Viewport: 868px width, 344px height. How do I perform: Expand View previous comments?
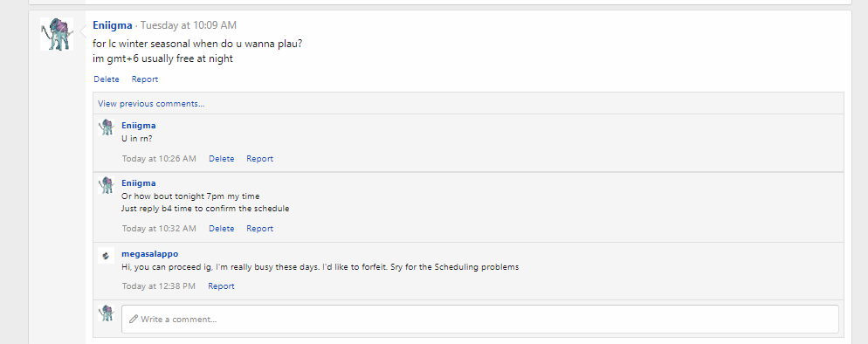(x=151, y=103)
